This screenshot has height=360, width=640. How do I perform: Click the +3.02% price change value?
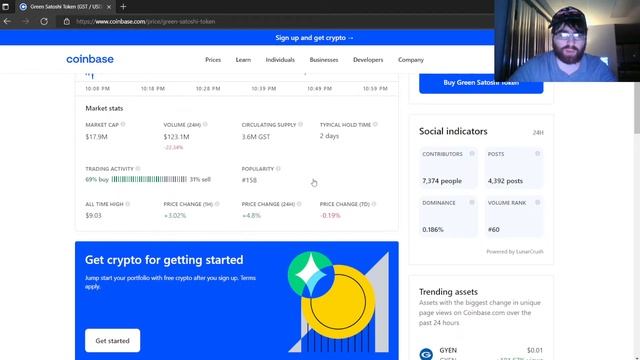point(175,216)
